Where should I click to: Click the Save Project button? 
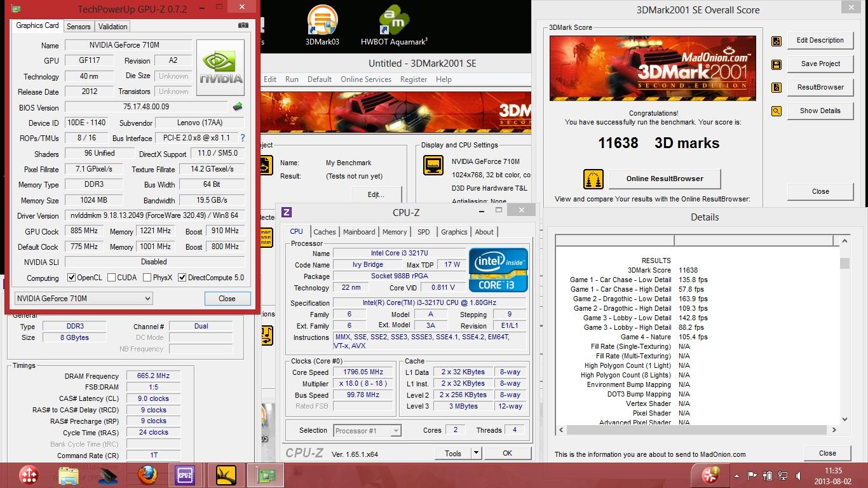820,64
